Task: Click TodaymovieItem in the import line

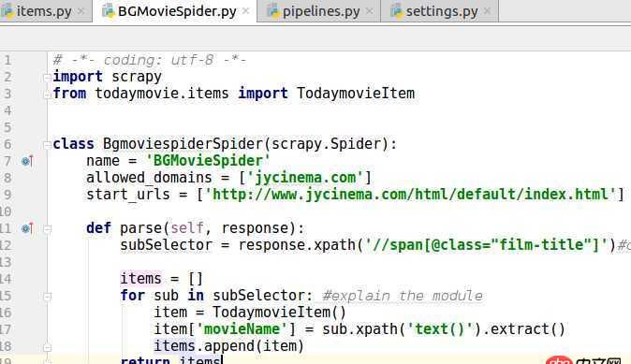Action: [356, 94]
